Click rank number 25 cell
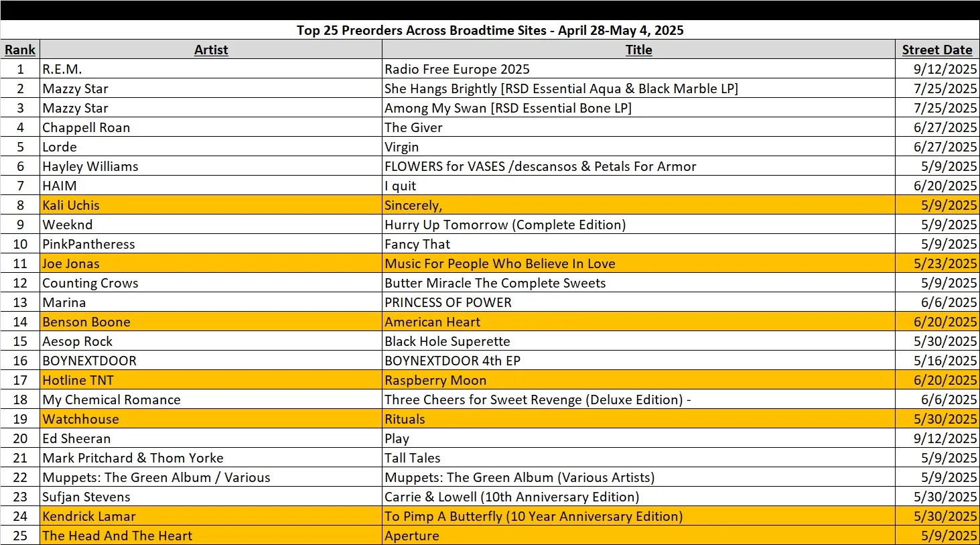This screenshot has width=980, height=545. pos(20,536)
